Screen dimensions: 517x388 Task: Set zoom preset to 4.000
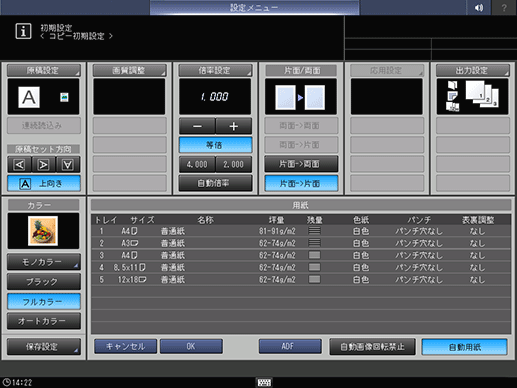197,165
